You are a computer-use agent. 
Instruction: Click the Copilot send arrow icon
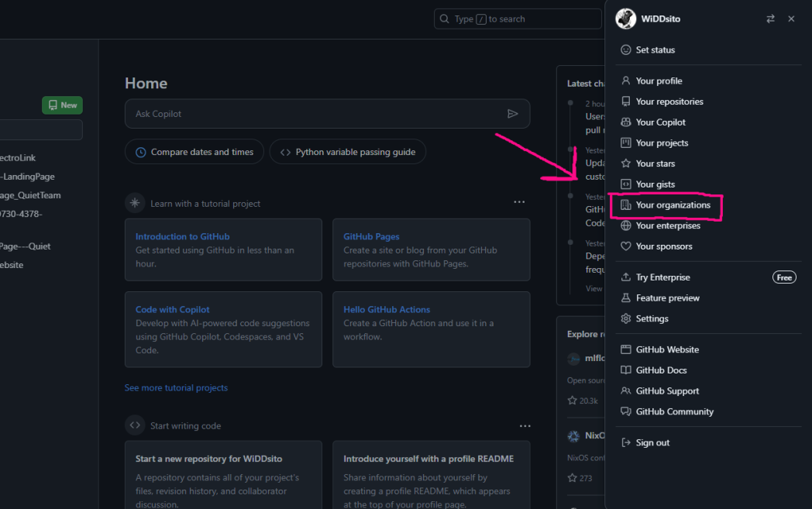tap(513, 114)
